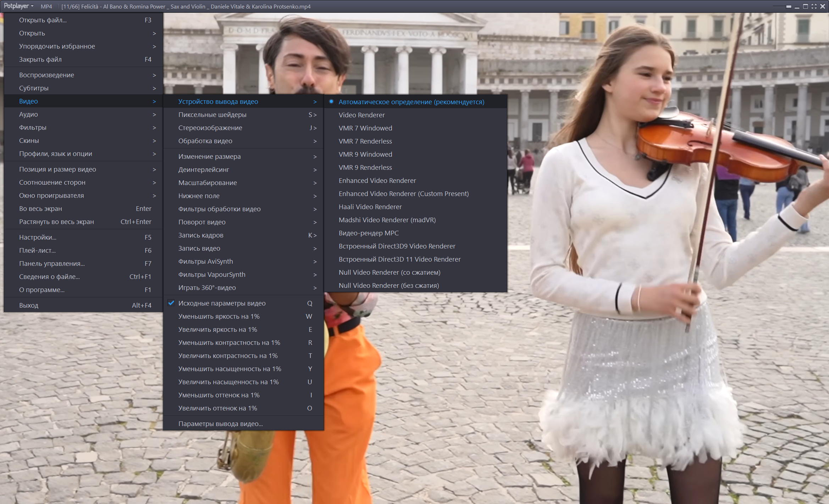Click the transparency slider in the title bar

(x=782, y=6)
